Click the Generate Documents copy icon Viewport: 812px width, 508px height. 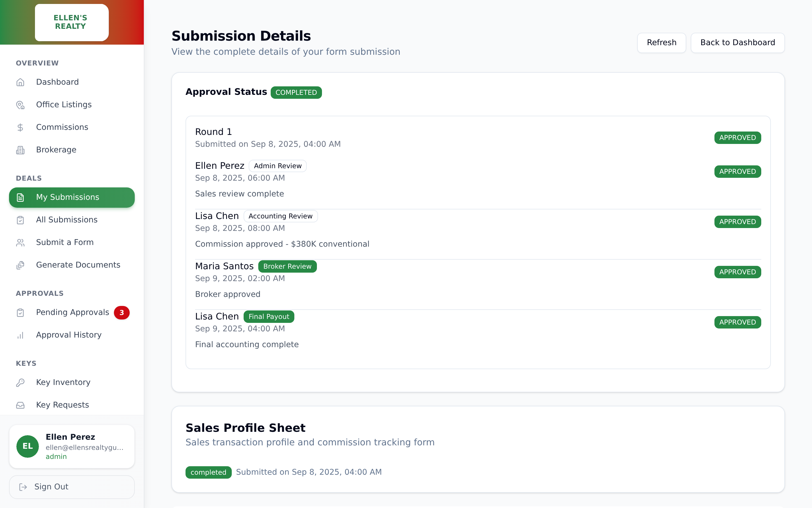point(21,265)
